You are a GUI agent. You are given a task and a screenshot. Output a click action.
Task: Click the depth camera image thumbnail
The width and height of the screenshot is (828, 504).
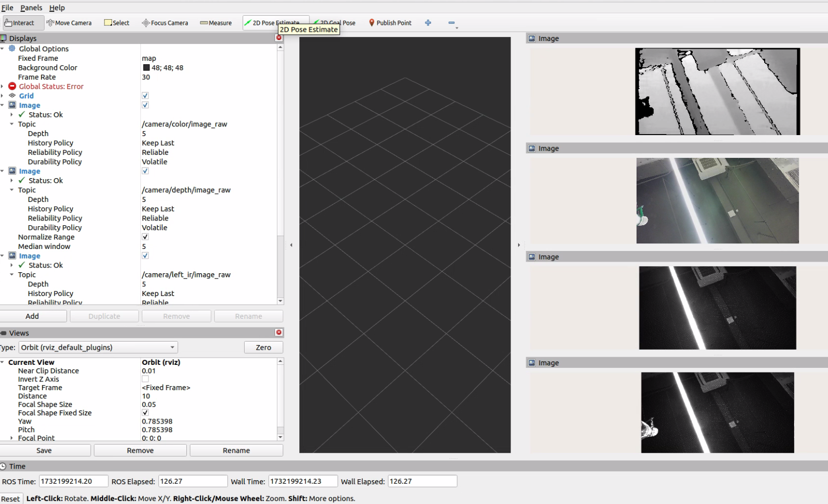click(718, 92)
